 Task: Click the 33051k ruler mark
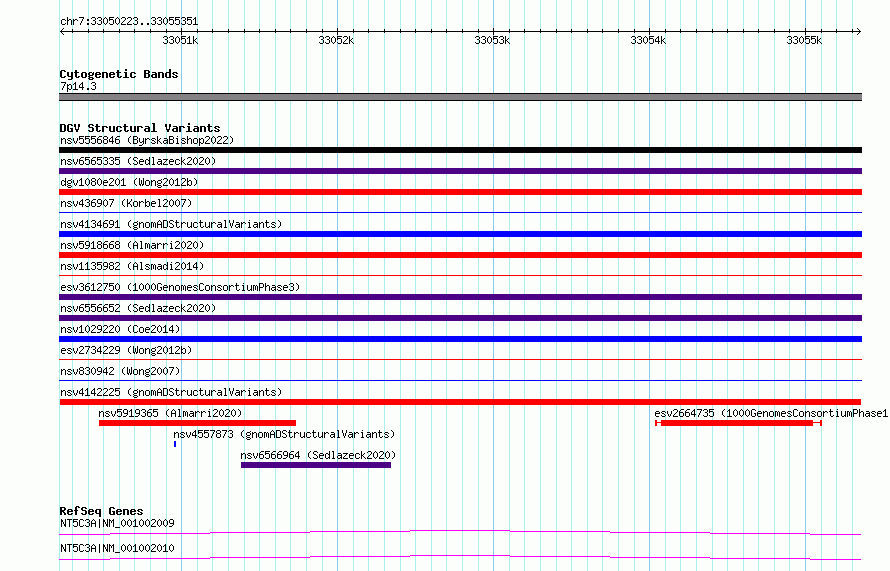(x=180, y=40)
